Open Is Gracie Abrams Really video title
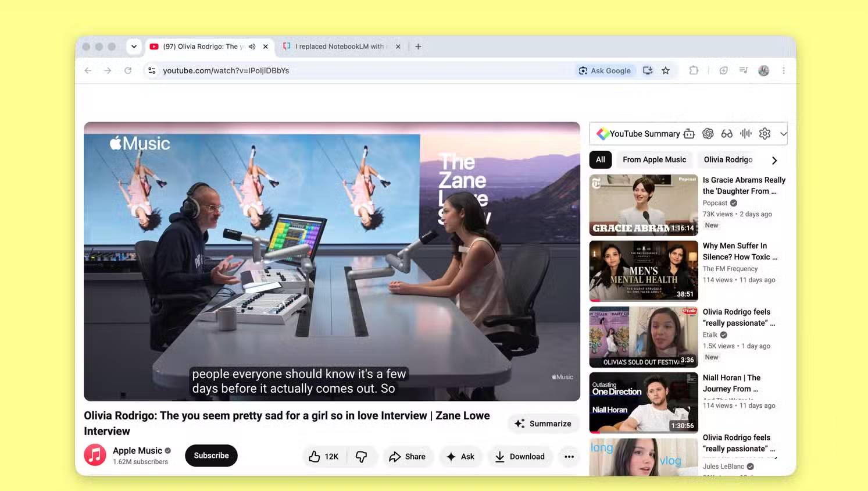This screenshot has height=491, width=868. 744,186
